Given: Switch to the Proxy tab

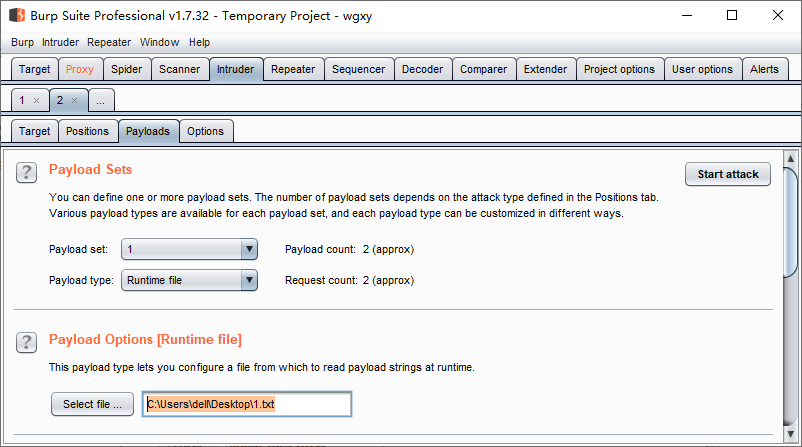Looking at the screenshot, I should [80, 69].
